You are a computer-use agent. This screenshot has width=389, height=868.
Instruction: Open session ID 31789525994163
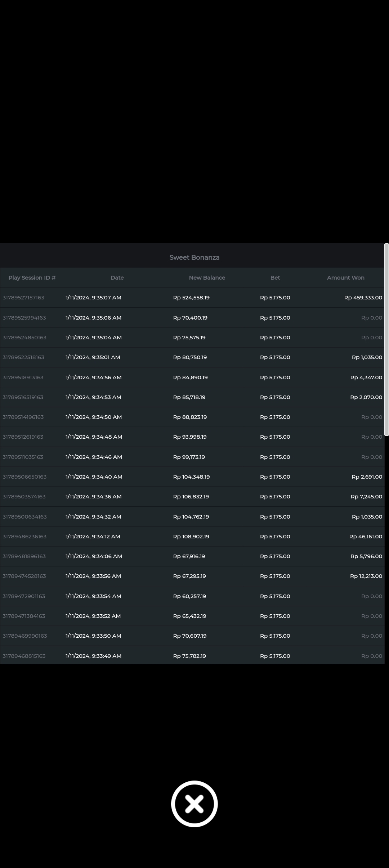pyautogui.click(x=24, y=318)
